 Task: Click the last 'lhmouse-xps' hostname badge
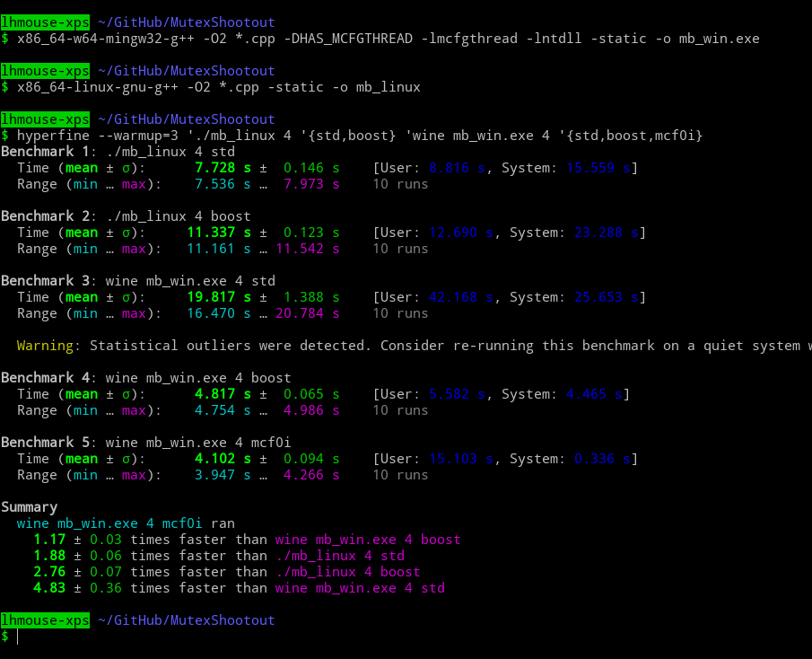45,620
